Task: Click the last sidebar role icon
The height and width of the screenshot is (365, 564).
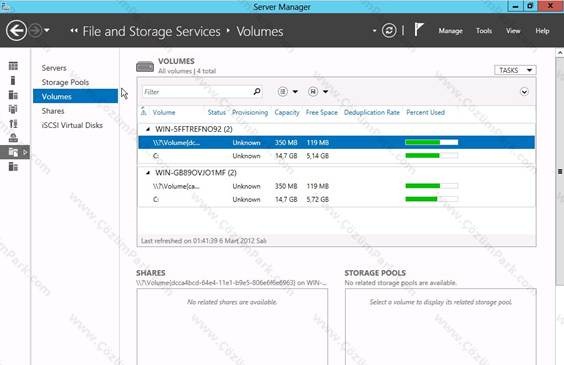Action: tap(13, 166)
